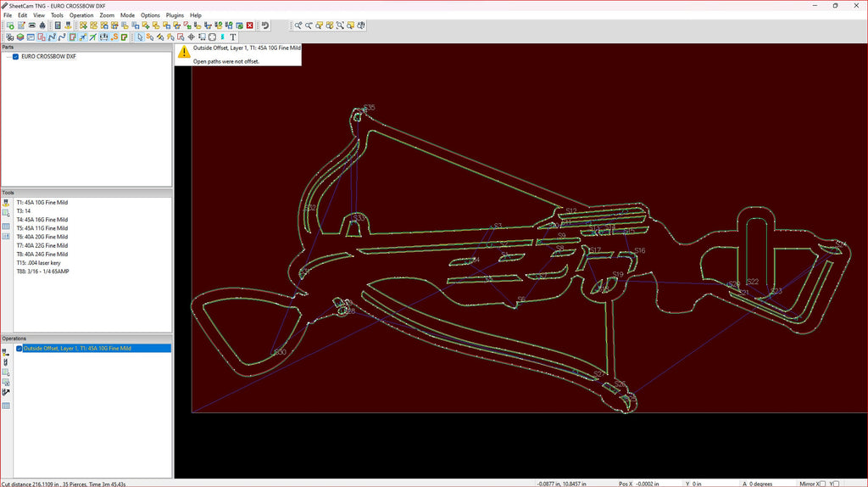Select the text T tool icon

pos(233,37)
